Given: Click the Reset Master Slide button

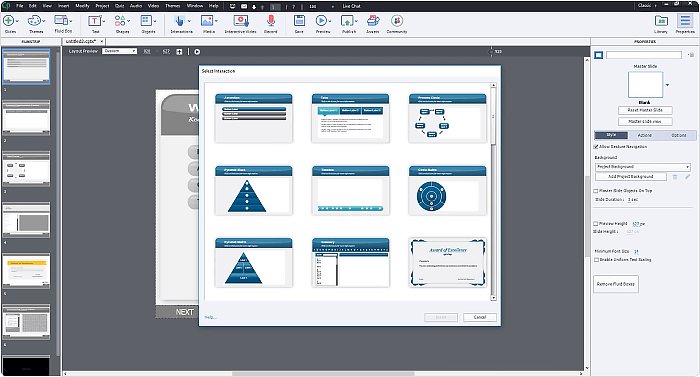Looking at the screenshot, I should (x=645, y=110).
